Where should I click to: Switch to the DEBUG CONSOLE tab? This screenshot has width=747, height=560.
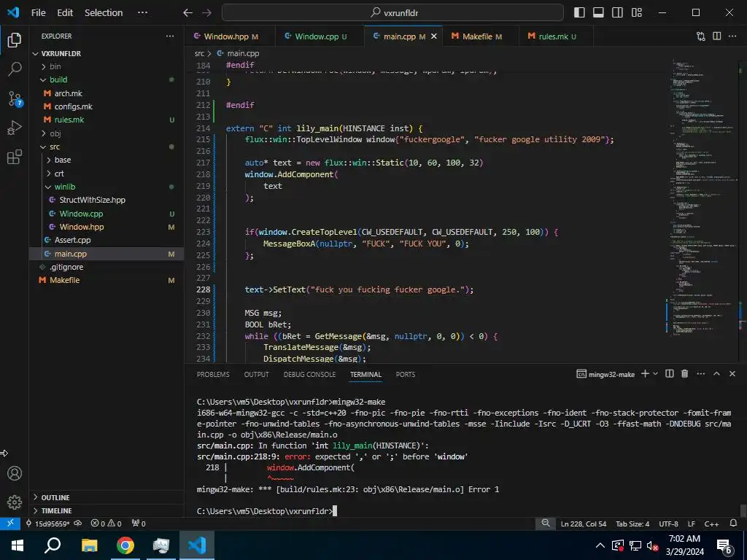point(309,374)
